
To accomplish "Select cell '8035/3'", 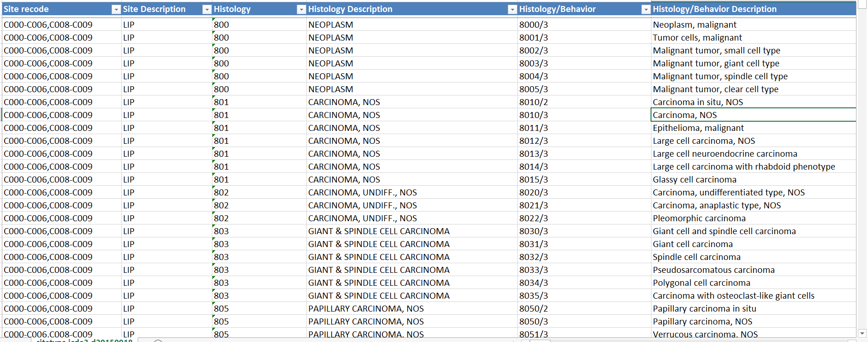I will (x=584, y=295).
